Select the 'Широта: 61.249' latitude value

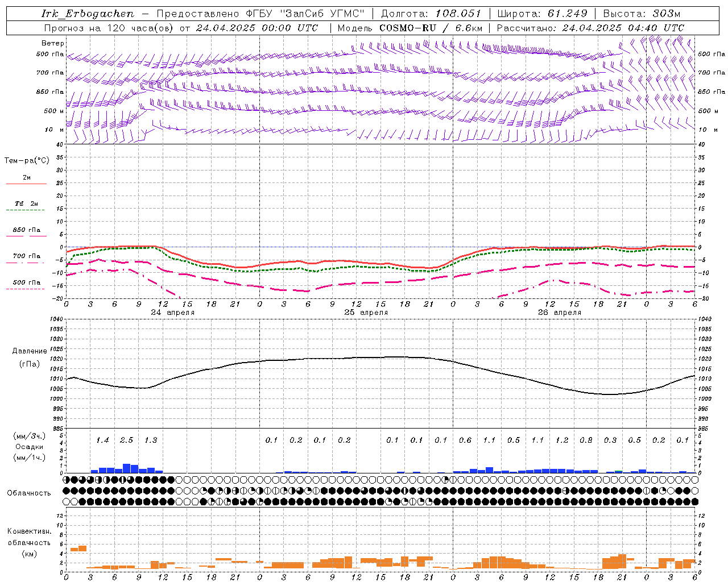[x=542, y=14]
